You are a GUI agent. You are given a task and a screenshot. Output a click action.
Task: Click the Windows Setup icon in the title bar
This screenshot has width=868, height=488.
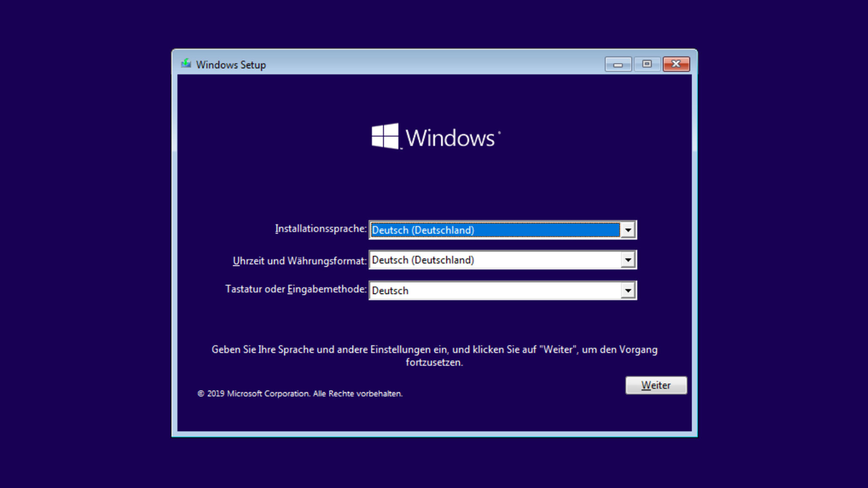tap(186, 64)
